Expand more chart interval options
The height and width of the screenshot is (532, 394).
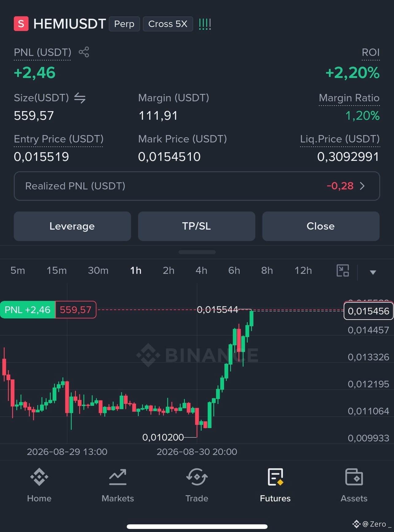[373, 272]
